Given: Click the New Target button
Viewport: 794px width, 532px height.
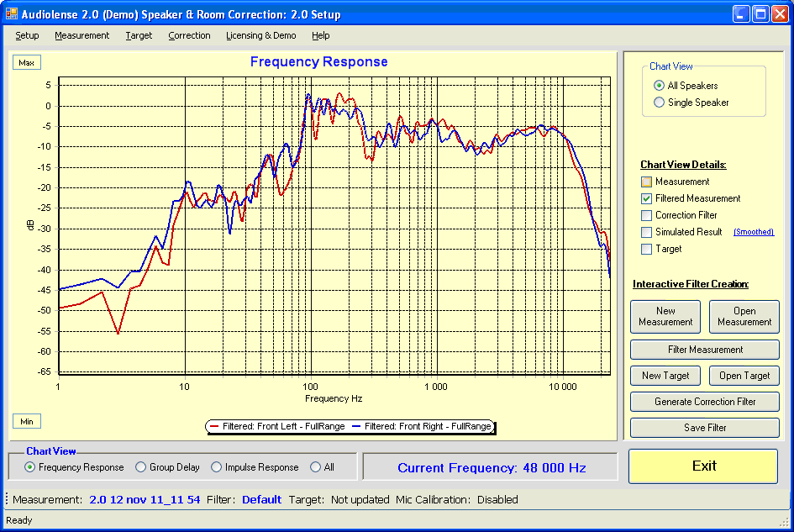Looking at the screenshot, I should [x=665, y=376].
